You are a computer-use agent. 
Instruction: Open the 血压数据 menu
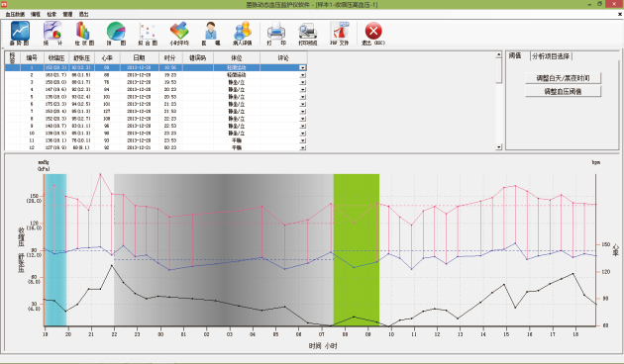[15, 14]
